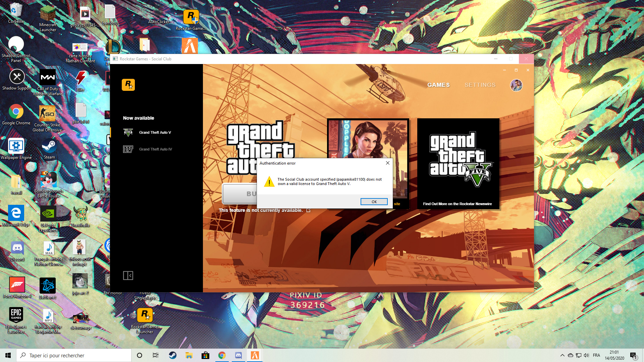Open Wallpaper Engine desktop icon

(x=16, y=149)
